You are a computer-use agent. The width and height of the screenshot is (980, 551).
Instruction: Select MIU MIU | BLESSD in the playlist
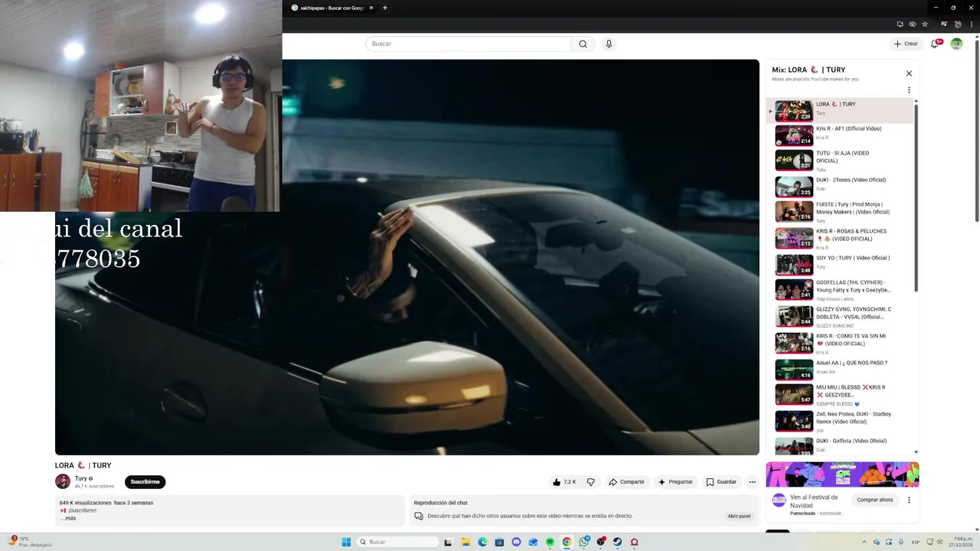pos(841,395)
